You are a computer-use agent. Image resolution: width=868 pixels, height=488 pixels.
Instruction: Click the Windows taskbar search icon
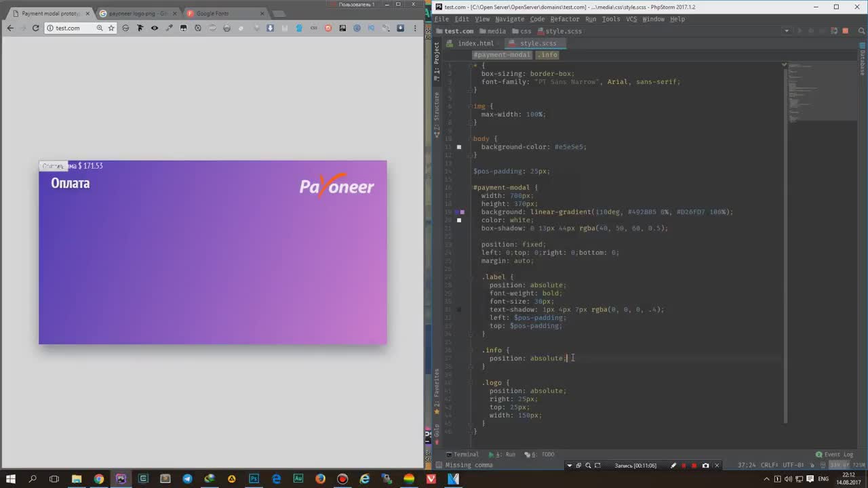33,479
